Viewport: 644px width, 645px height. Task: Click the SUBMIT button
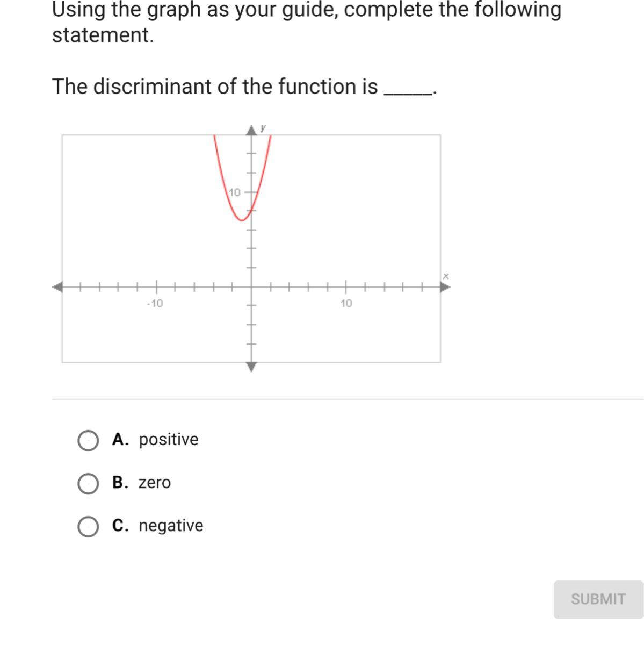tap(598, 599)
